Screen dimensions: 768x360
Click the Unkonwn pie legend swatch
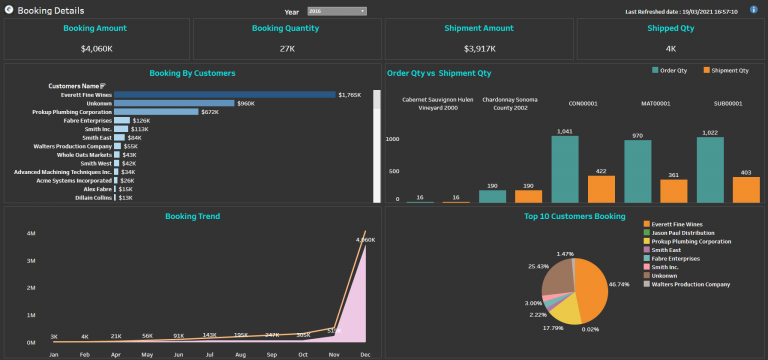coord(647,276)
